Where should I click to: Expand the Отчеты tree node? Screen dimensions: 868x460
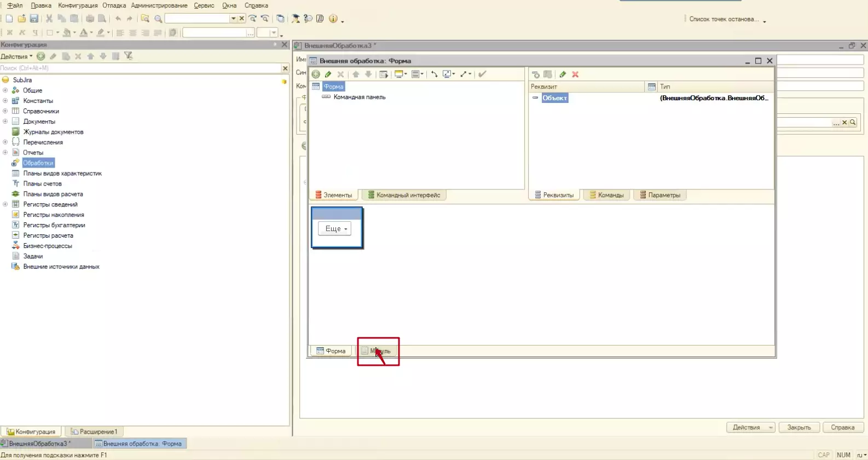pos(5,153)
